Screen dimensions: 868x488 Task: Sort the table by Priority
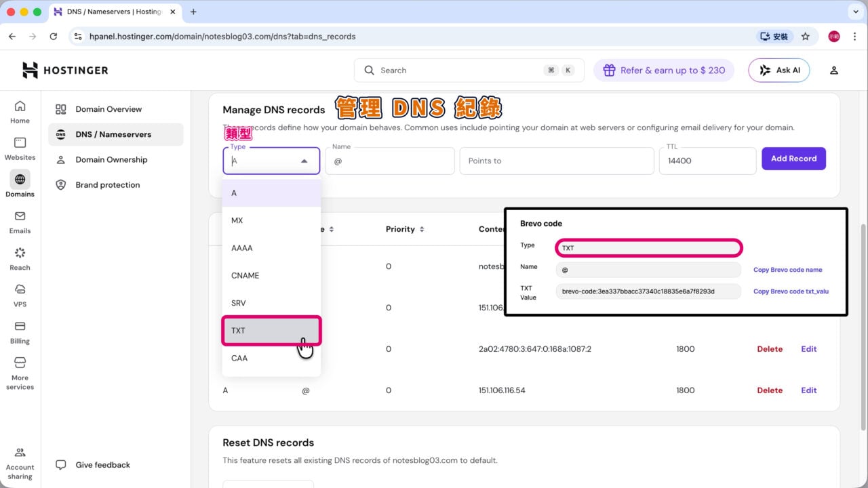pyautogui.click(x=405, y=229)
